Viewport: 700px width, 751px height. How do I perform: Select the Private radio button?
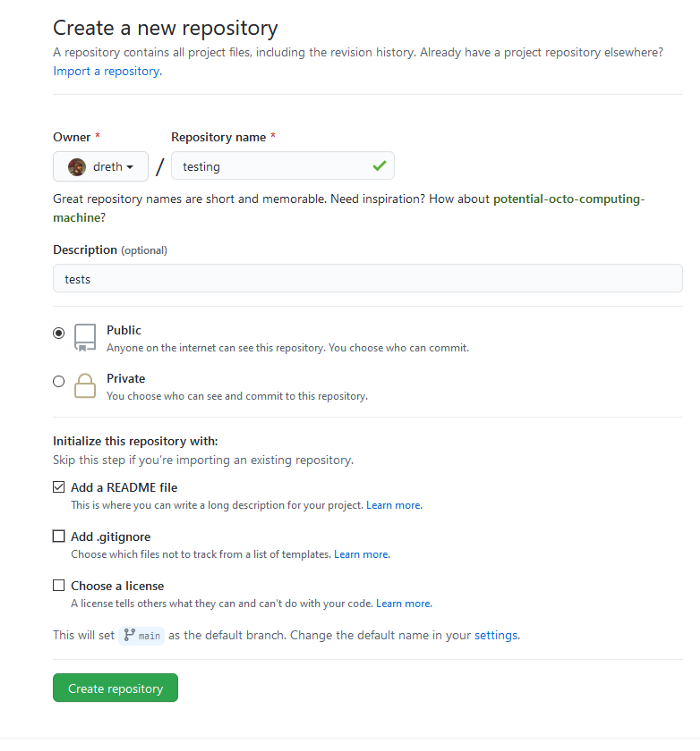pos(59,381)
